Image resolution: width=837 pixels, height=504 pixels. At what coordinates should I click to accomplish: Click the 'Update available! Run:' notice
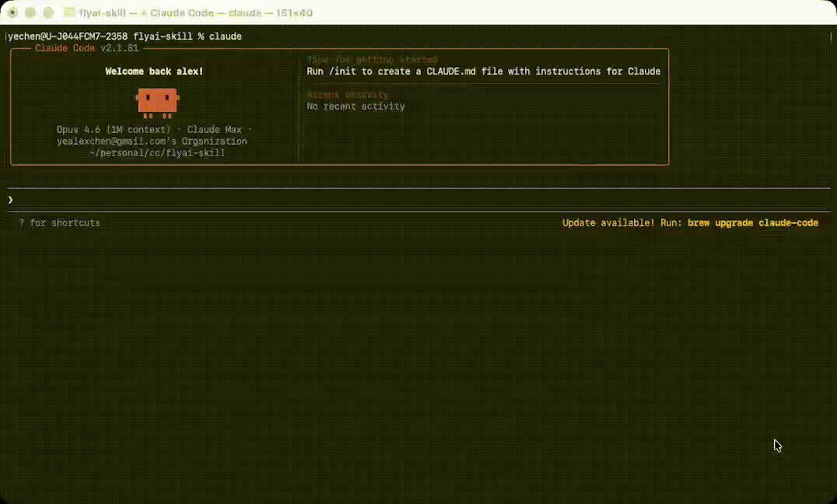pyautogui.click(x=622, y=223)
